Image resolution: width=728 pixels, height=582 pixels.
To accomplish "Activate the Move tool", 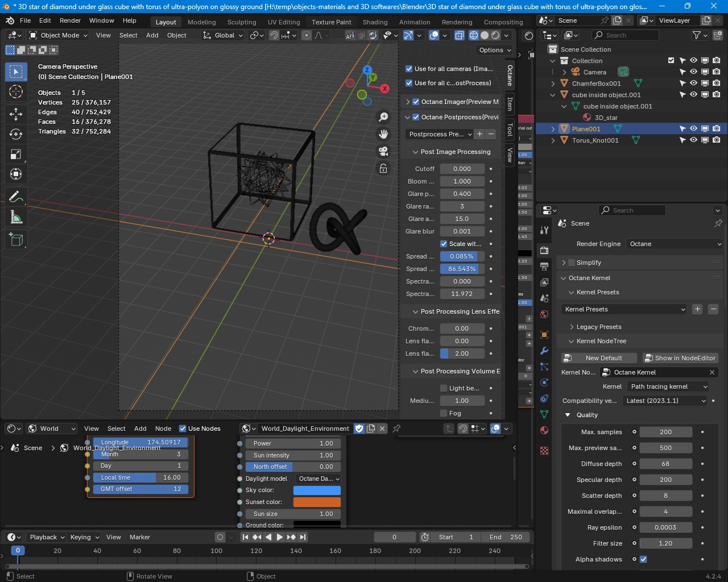I will pos(16,114).
